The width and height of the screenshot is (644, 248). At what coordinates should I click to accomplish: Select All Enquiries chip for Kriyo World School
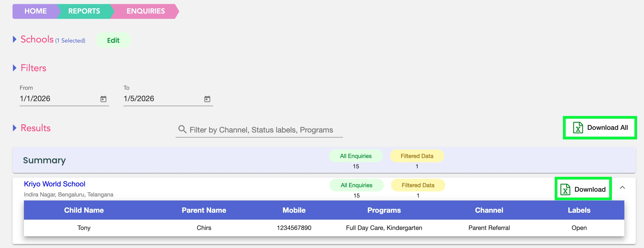pos(357,185)
